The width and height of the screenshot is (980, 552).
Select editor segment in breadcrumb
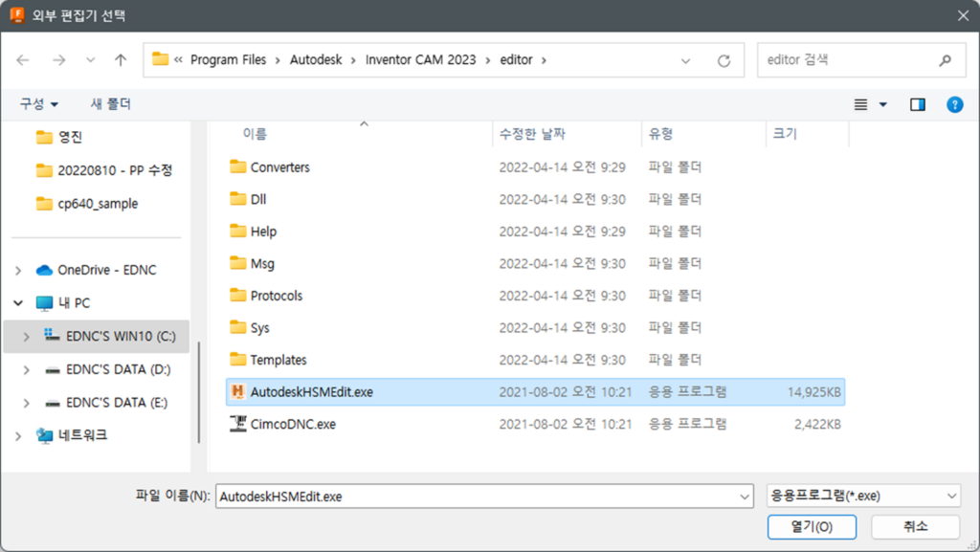516,60
